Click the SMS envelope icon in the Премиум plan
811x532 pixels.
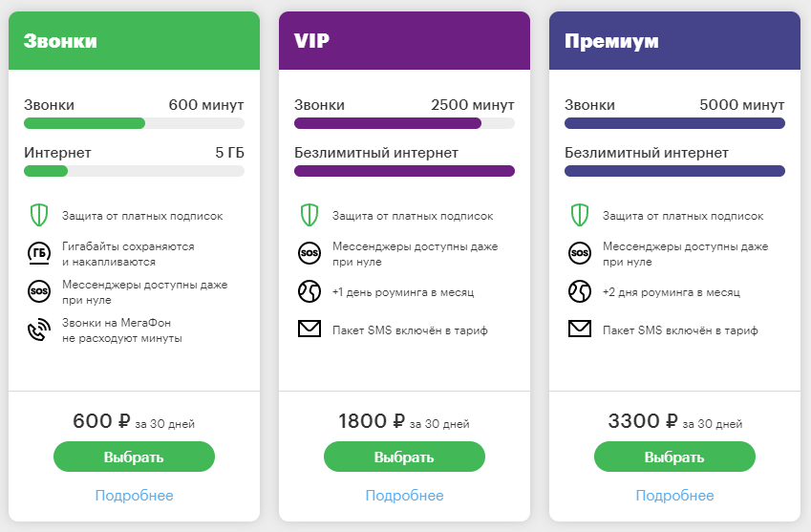point(580,329)
